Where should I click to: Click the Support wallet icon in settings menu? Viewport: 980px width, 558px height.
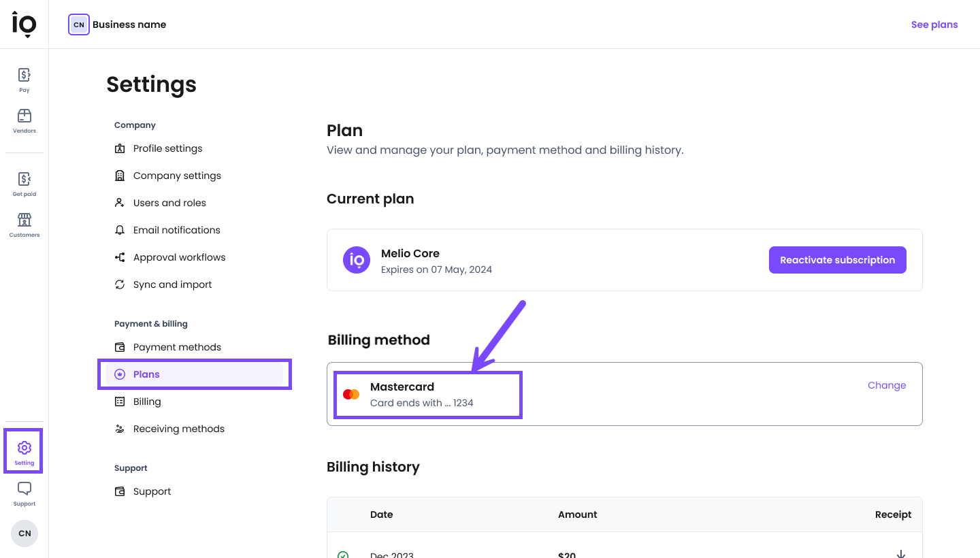click(x=120, y=491)
